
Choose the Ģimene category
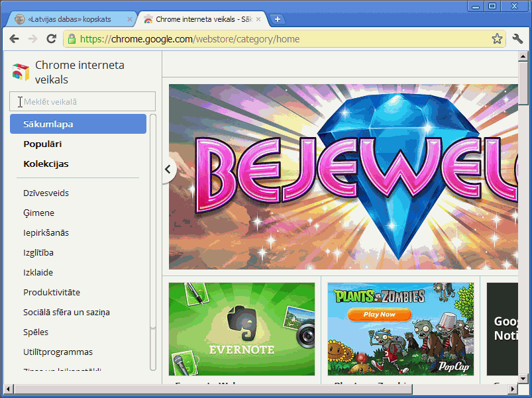(38, 213)
